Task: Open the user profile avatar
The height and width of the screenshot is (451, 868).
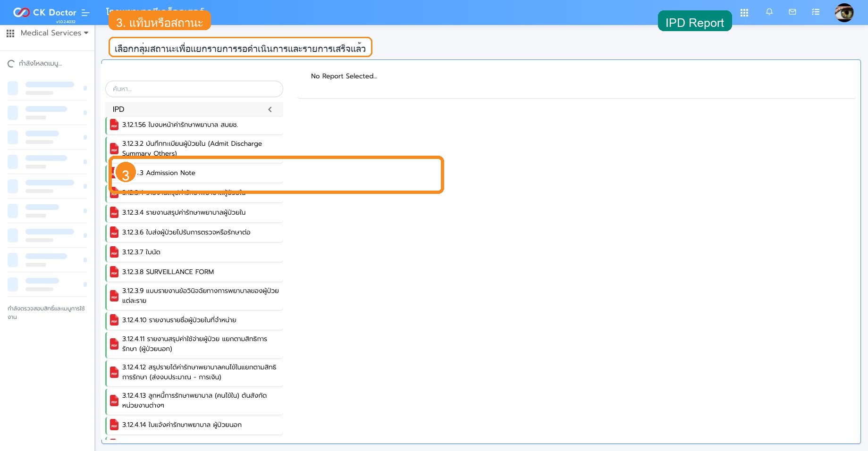Action: pos(844,13)
